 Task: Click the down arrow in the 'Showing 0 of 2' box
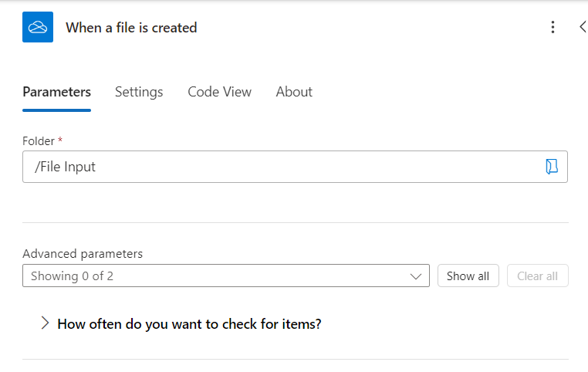tap(417, 276)
